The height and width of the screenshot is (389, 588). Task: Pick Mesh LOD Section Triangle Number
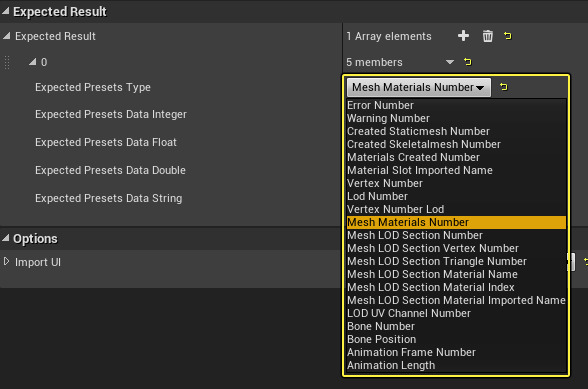tap(456, 261)
